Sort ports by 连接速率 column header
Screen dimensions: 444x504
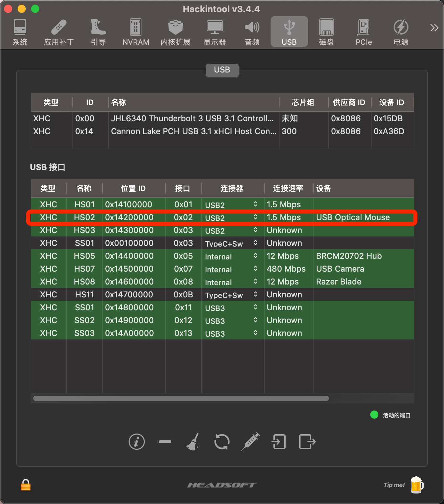point(288,188)
